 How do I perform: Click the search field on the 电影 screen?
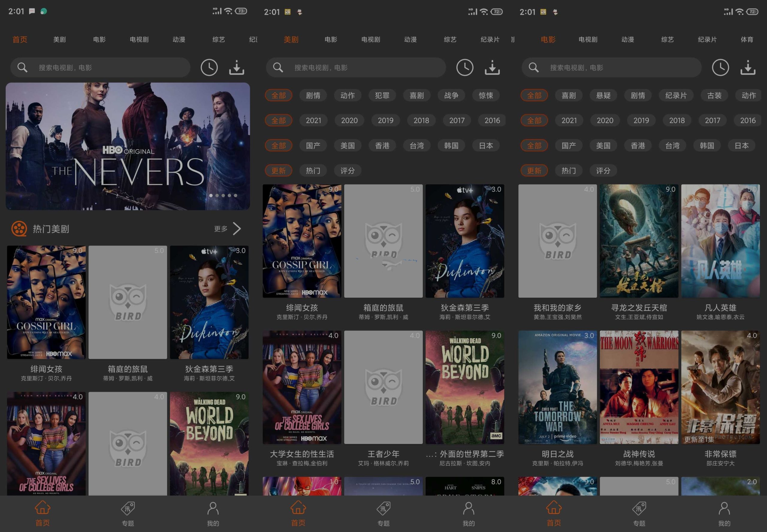[612, 68]
